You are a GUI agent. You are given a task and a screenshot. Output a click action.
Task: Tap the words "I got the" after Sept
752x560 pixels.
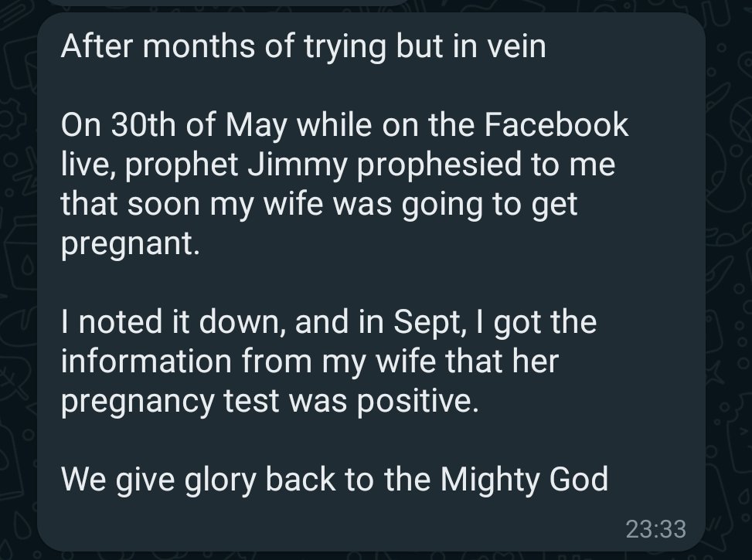(531, 323)
